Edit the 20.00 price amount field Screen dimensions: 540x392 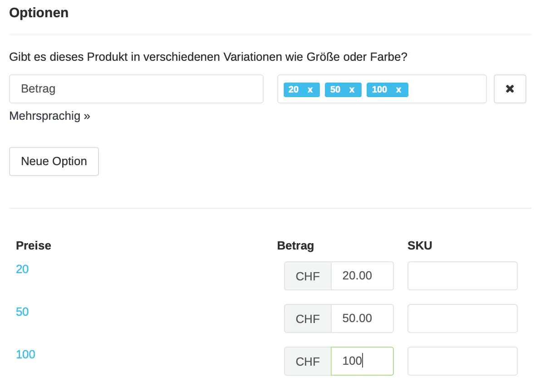[362, 276]
